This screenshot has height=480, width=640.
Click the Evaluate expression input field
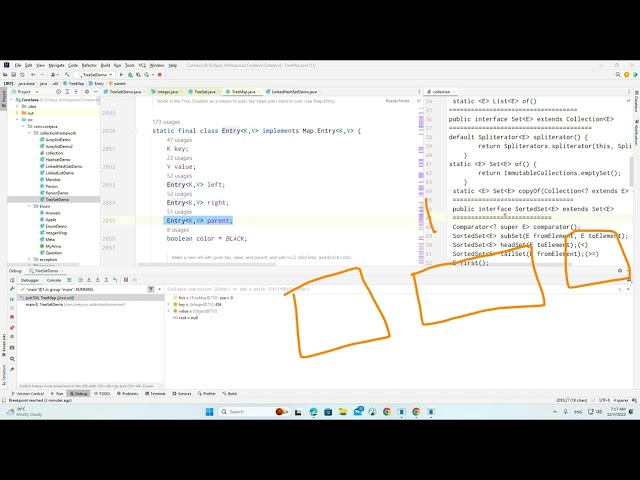click(x=388, y=289)
